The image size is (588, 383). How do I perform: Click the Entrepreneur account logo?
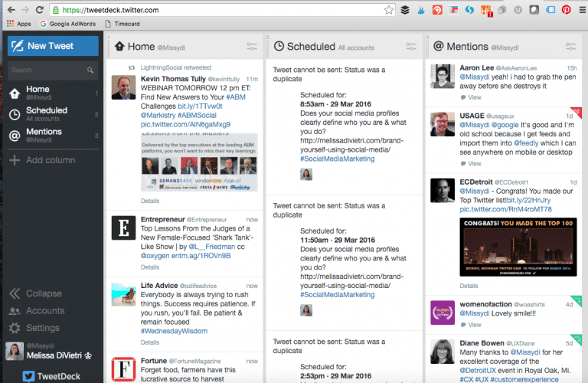click(123, 228)
